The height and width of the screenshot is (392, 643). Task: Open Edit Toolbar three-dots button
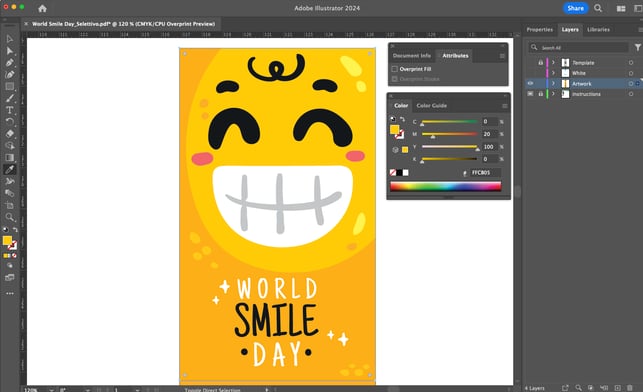(x=9, y=294)
